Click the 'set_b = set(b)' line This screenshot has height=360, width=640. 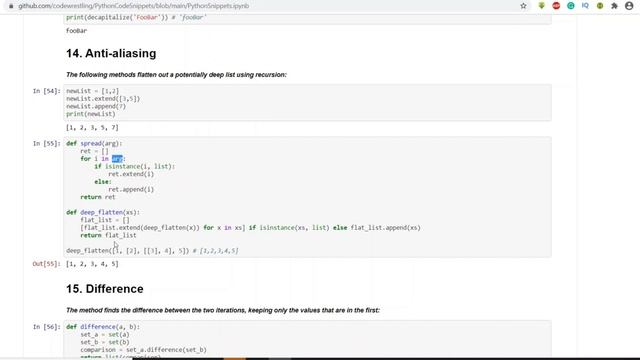tap(105, 342)
